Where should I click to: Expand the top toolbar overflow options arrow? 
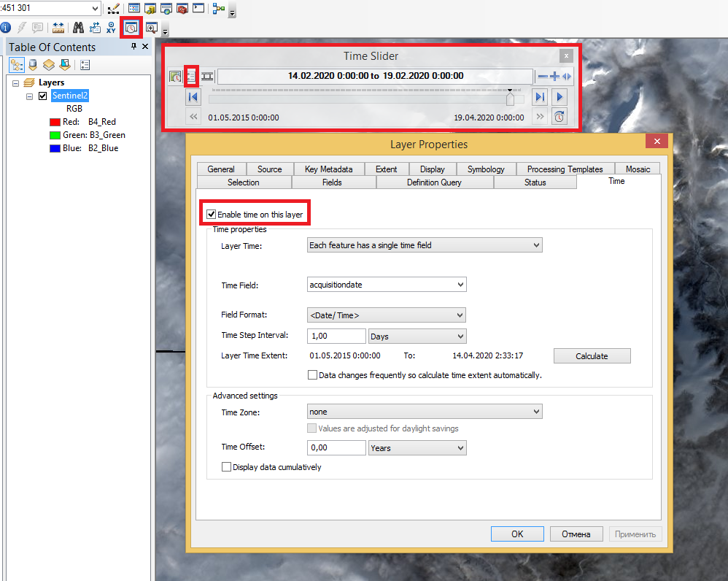[x=233, y=12]
